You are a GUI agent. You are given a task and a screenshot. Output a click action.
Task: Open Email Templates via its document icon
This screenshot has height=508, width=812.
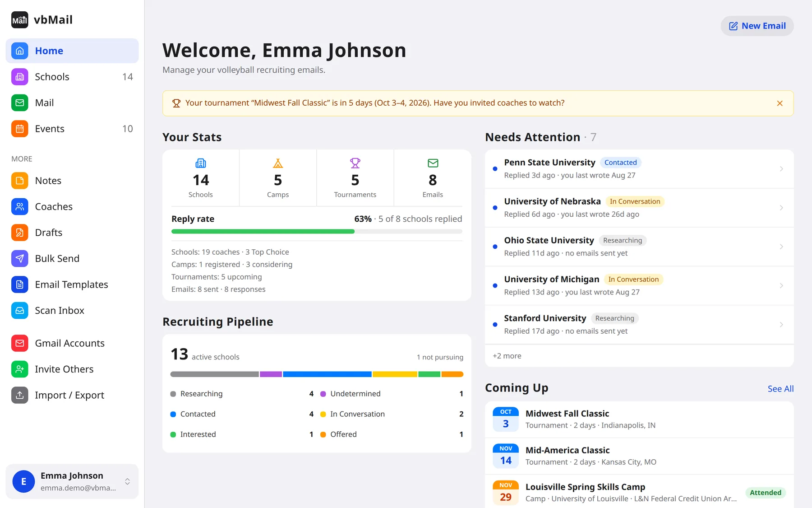point(20,284)
